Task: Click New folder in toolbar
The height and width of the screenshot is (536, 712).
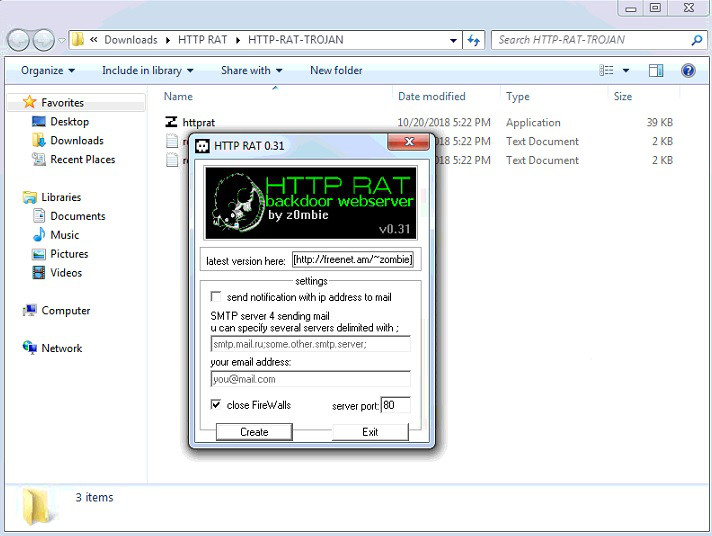Action: pos(336,70)
